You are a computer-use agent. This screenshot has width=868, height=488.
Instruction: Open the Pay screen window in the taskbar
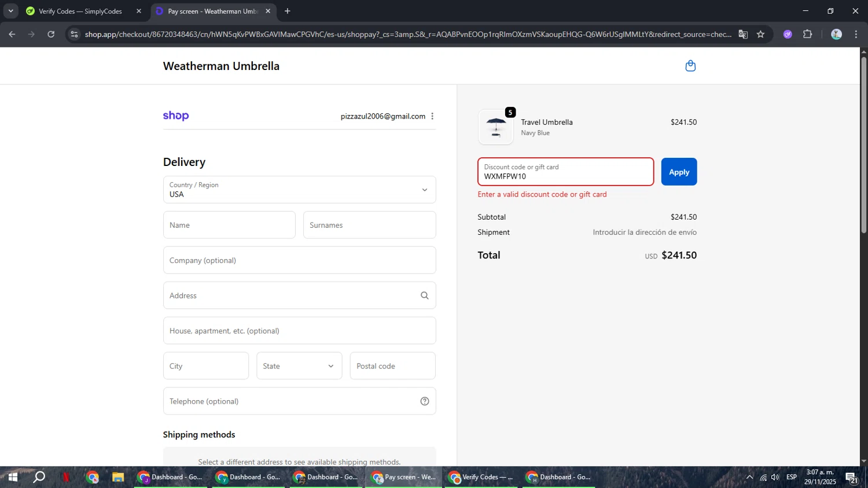tap(404, 477)
